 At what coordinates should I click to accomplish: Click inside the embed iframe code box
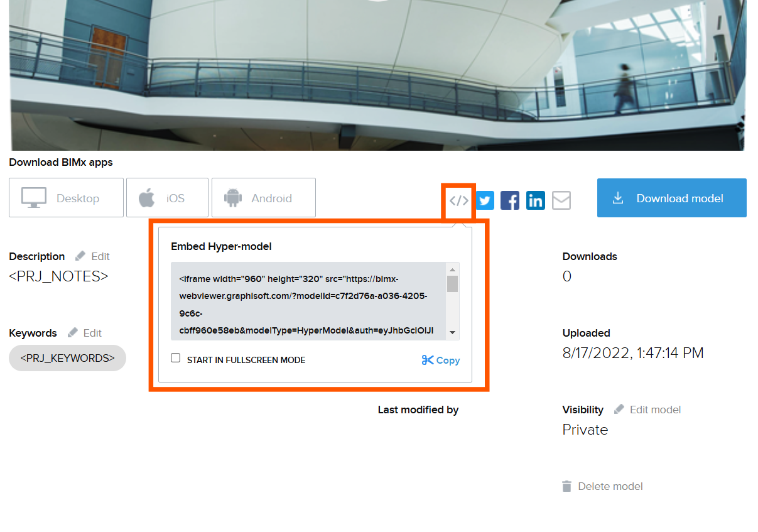(x=308, y=301)
